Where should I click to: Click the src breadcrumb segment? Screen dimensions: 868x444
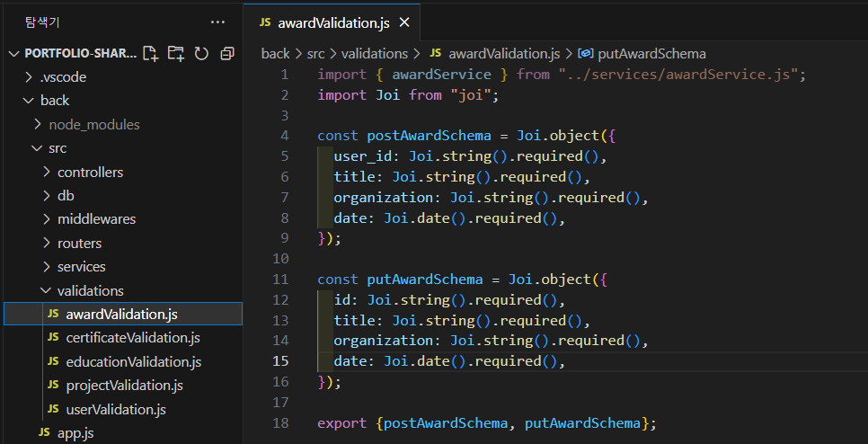(316, 54)
